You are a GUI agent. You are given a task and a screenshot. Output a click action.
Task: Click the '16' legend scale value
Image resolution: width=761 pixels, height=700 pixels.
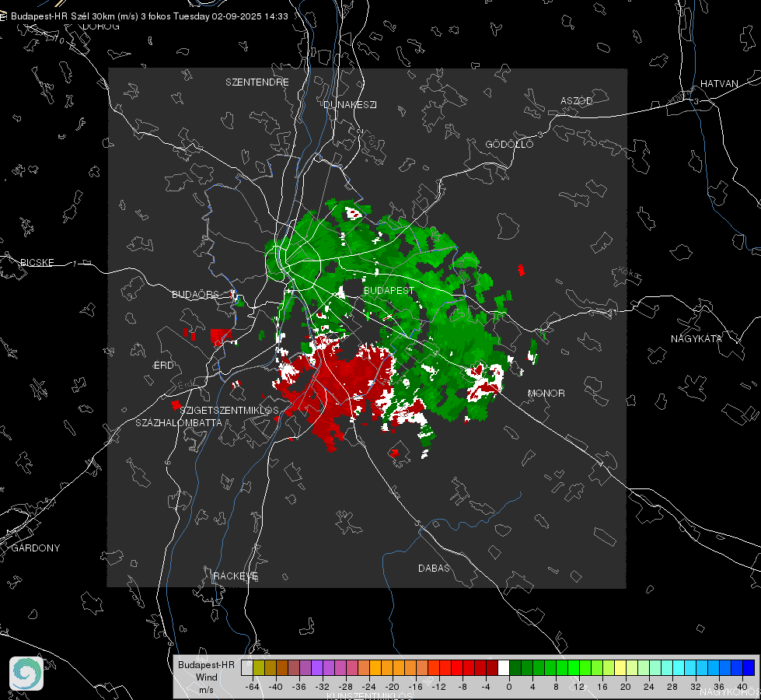coord(602,687)
